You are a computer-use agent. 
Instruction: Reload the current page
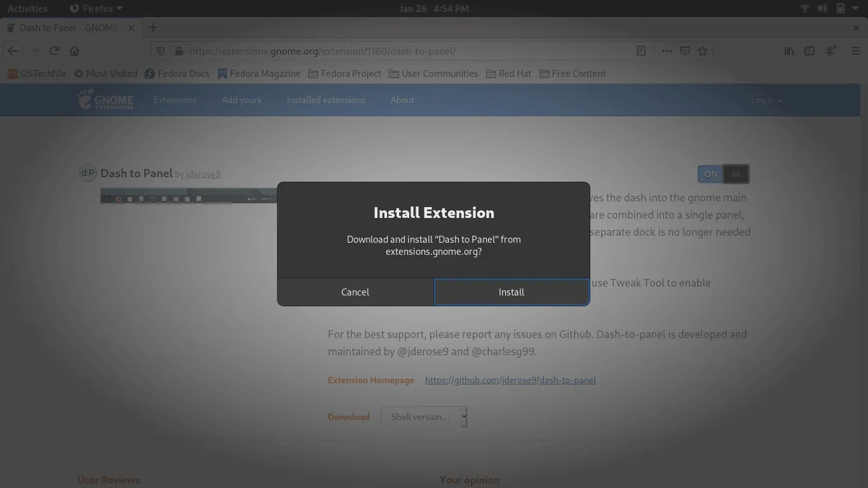tap(53, 51)
